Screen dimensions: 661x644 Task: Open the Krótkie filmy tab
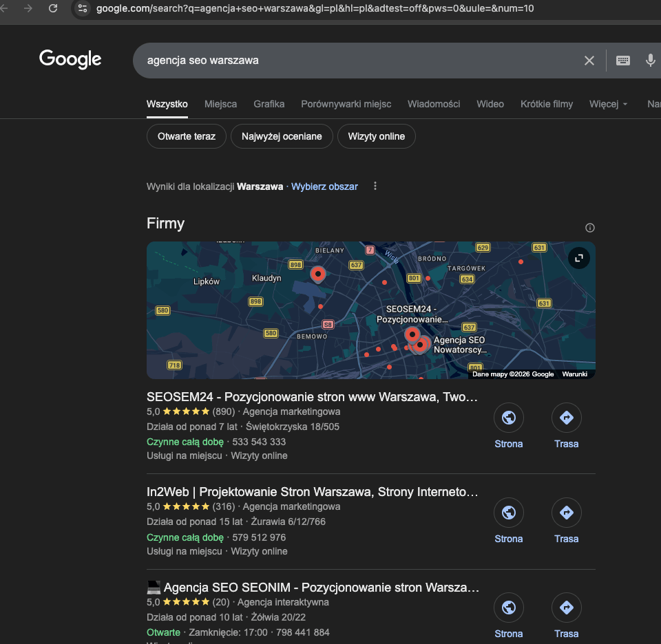(x=547, y=104)
